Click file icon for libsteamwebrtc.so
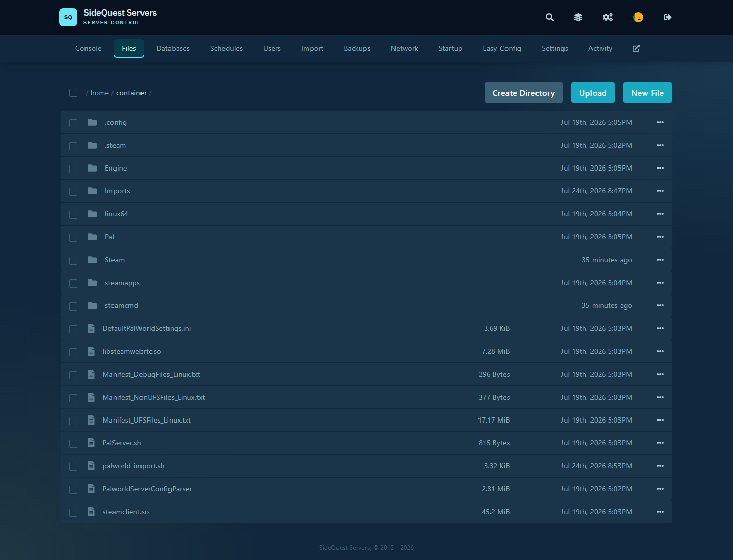733x560 pixels. pyautogui.click(x=91, y=351)
